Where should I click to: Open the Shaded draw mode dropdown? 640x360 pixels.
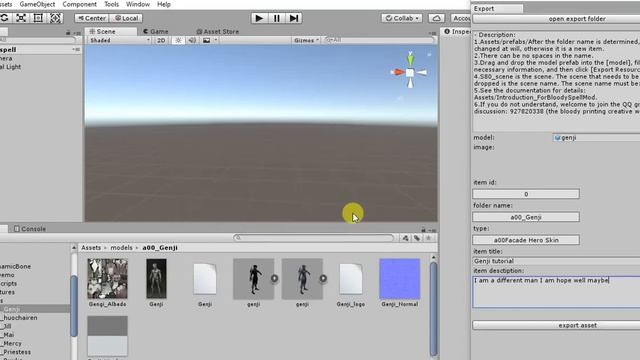point(120,40)
